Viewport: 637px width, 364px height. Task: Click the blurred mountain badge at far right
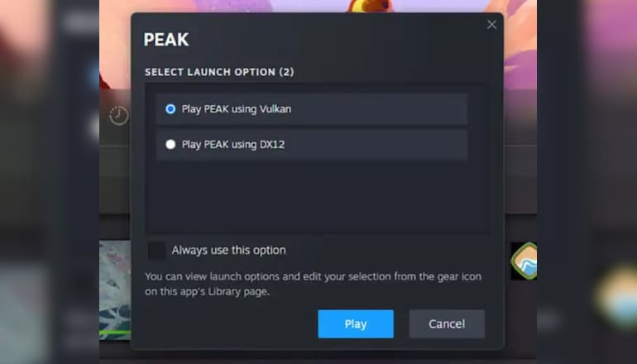(617, 296)
